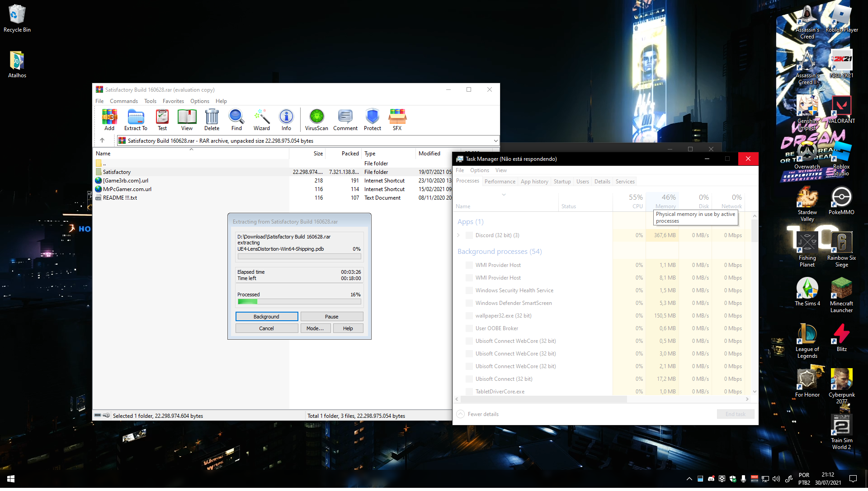Run VirusScan from the toolbar

tap(316, 120)
